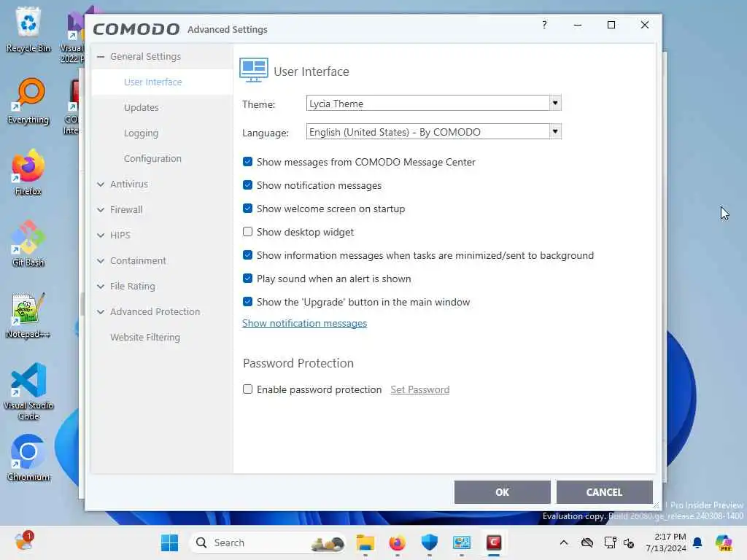The height and width of the screenshot is (560, 747).
Task: Click the taskbar clock and date
Action: pos(666,542)
